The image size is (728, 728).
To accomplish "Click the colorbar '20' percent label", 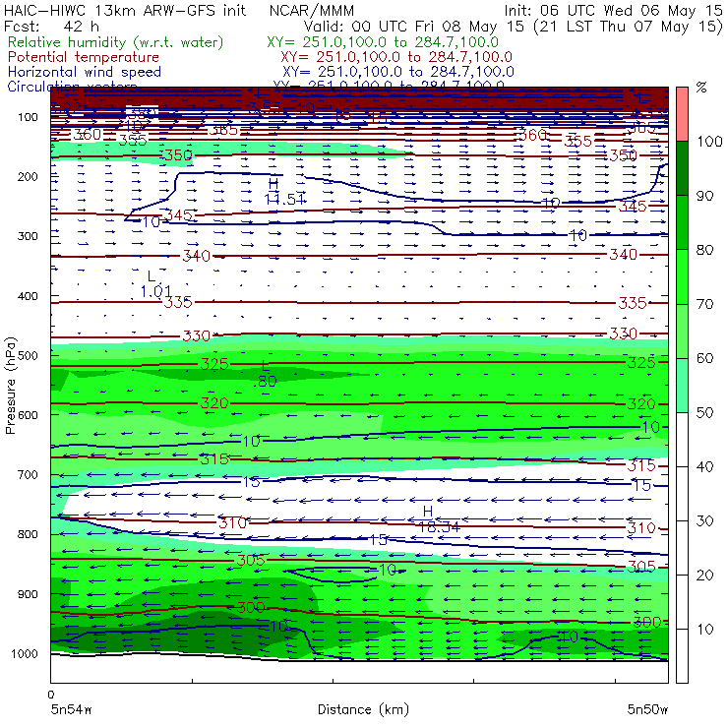I will (705, 575).
